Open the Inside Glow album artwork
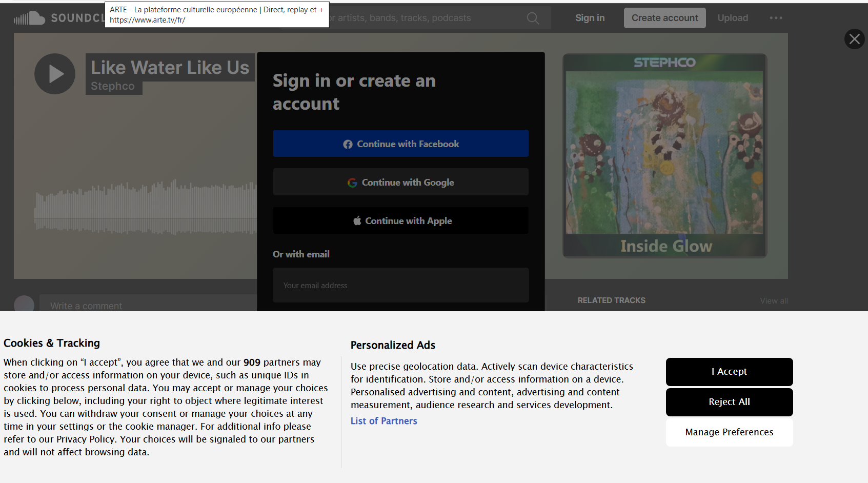This screenshot has width=868, height=483. (664, 155)
